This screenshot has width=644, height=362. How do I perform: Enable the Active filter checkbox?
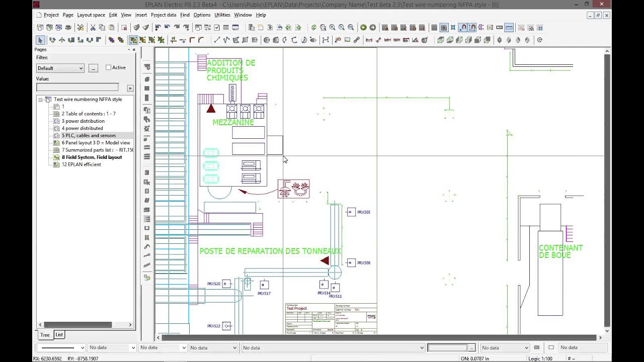(x=108, y=67)
